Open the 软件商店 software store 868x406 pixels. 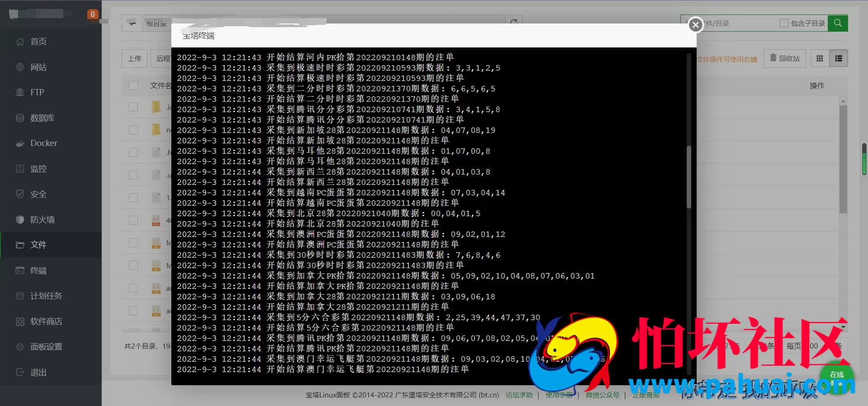click(x=46, y=321)
